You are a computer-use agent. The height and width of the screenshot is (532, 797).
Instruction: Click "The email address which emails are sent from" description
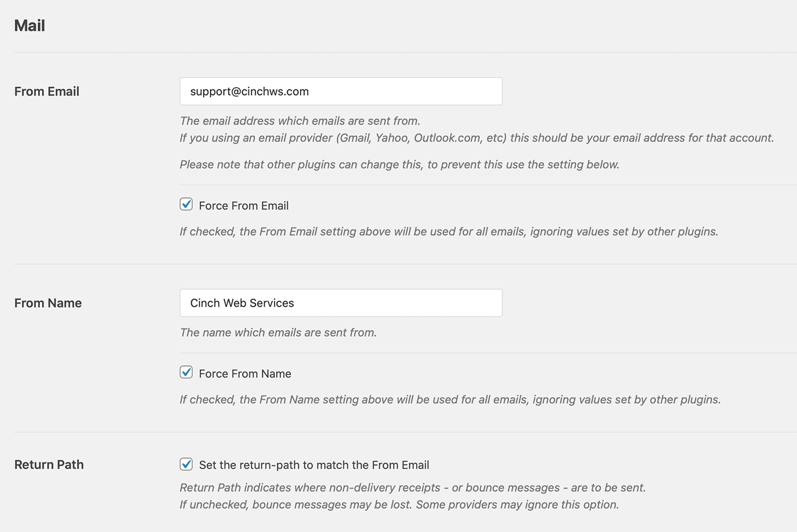point(300,121)
